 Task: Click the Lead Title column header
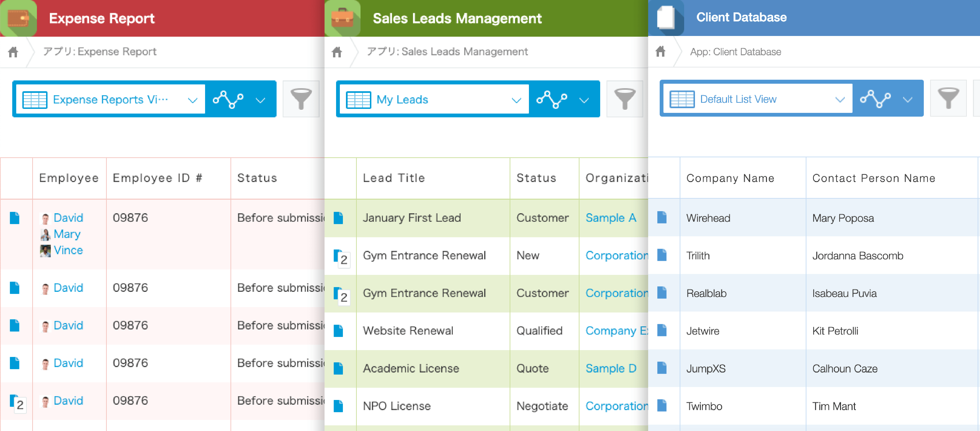click(394, 178)
